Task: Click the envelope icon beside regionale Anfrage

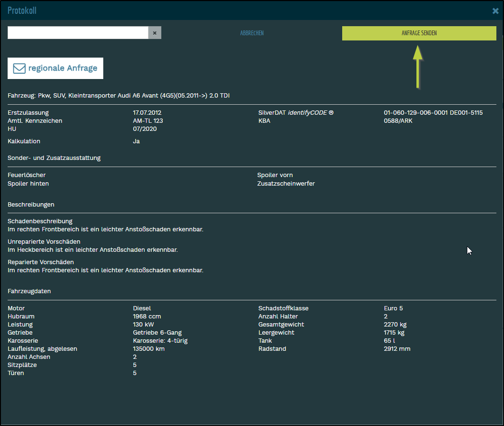Action: [19, 68]
